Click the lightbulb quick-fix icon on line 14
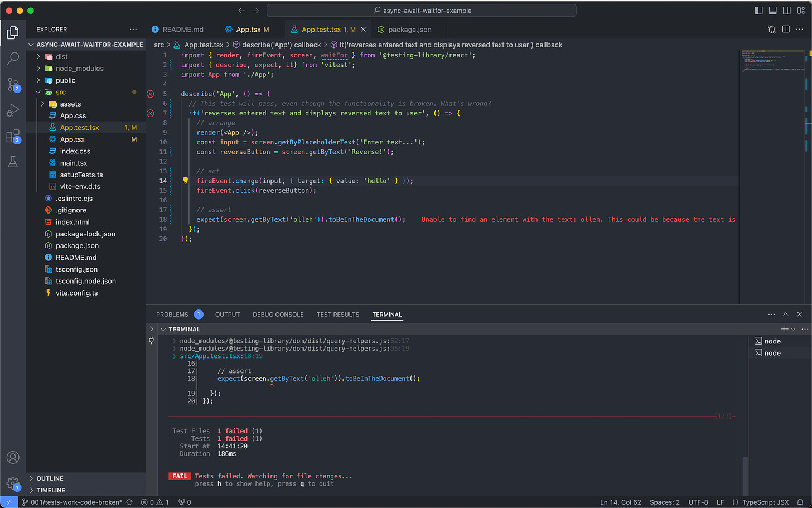Screen dimensions: 812x508 (186, 181)
